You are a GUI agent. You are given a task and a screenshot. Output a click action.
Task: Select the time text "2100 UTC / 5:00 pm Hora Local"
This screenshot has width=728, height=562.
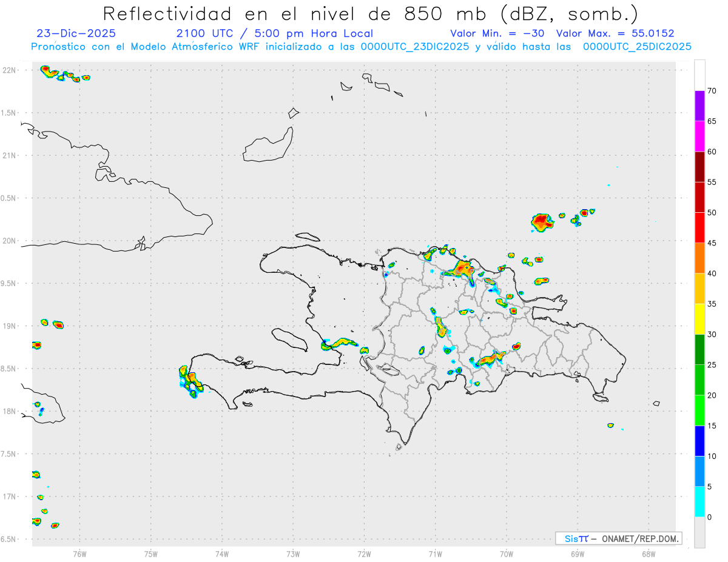(275, 33)
